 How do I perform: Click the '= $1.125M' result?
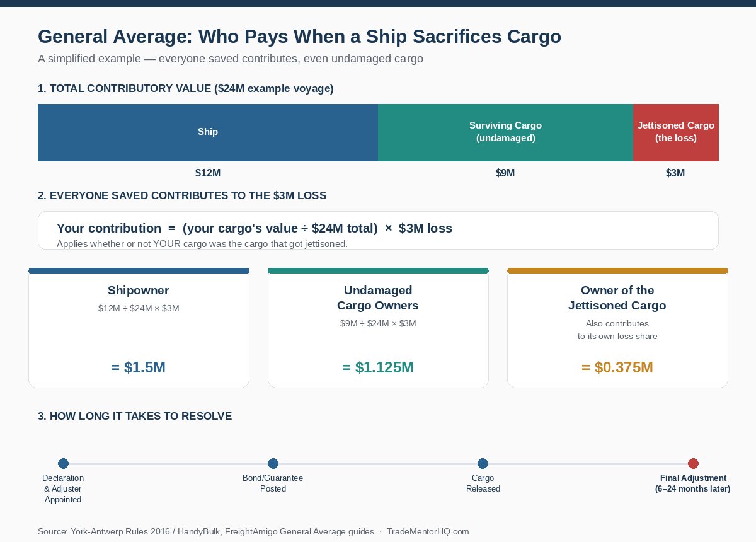tap(378, 367)
